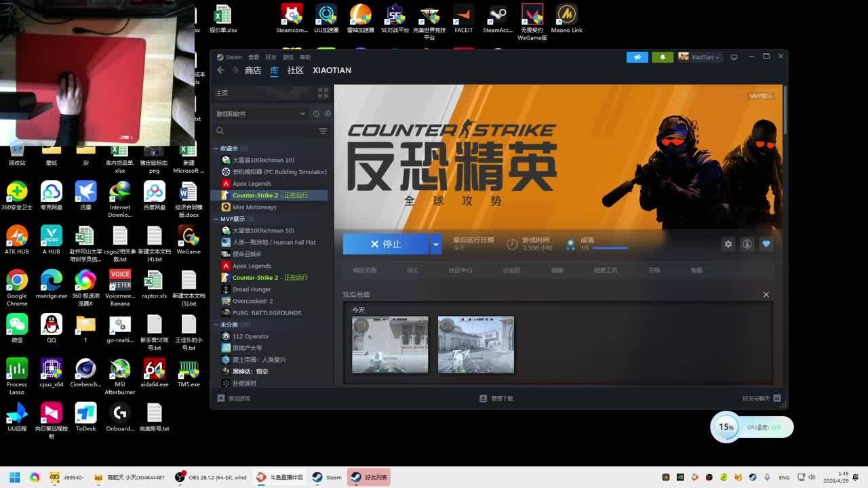Open the 游戏 menu in Steam

pyautogui.click(x=288, y=57)
